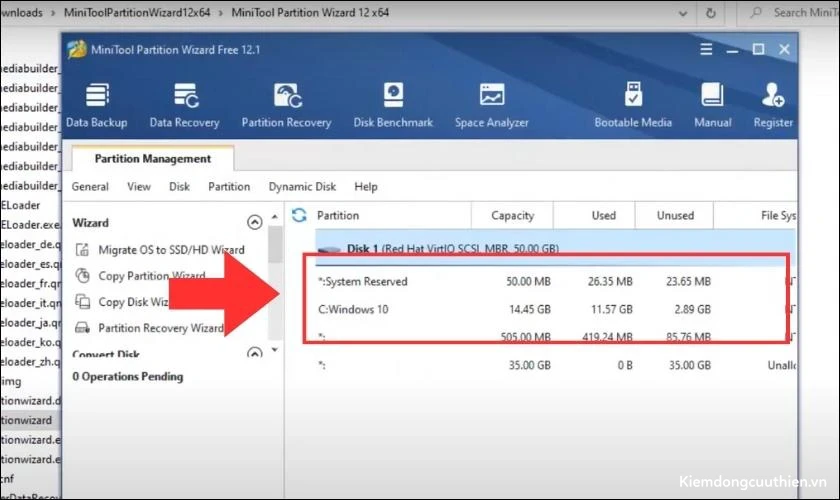
Task: Sort by the Used column header
Action: click(603, 215)
